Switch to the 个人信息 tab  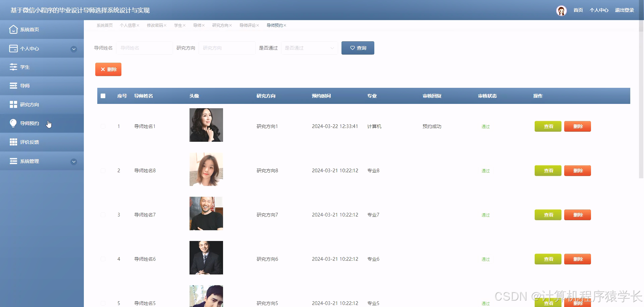point(128,25)
